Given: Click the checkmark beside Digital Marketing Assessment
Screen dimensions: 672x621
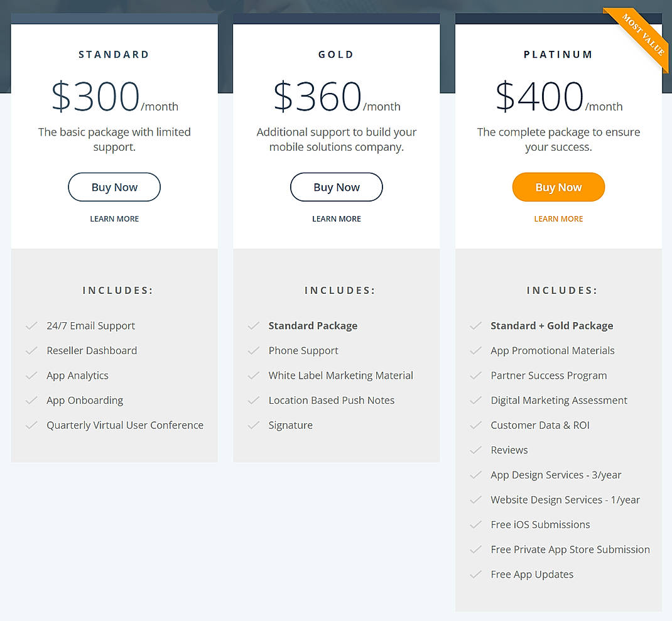Looking at the screenshot, I should coord(476,400).
